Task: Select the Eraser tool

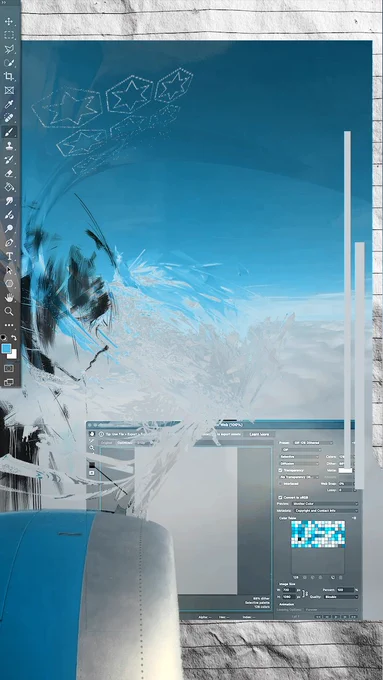Action: pos(9,173)
